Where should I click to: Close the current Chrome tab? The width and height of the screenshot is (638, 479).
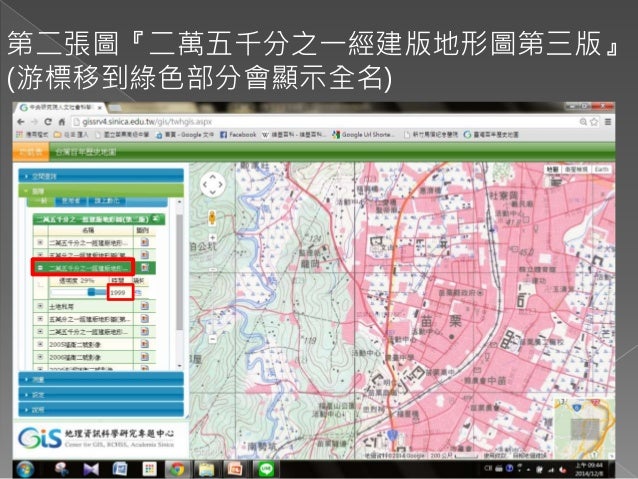[99, 108]
